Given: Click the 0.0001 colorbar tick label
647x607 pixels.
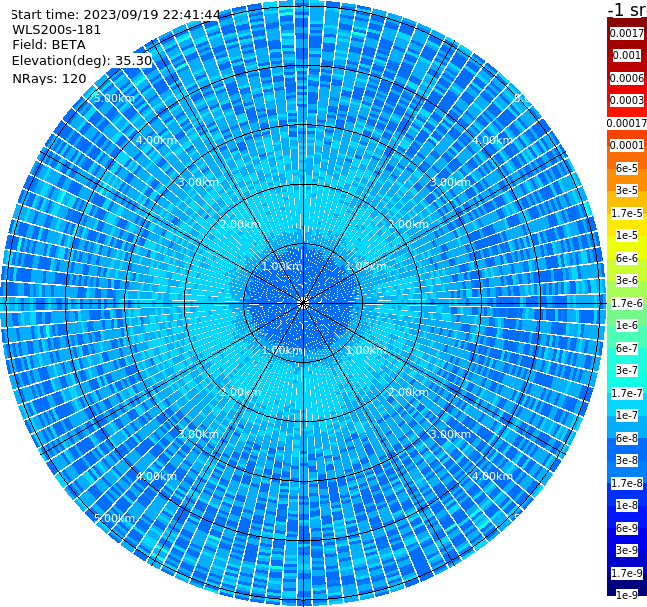Looking at the screenshot, I should pyautogui.click(x=627, y=145).
